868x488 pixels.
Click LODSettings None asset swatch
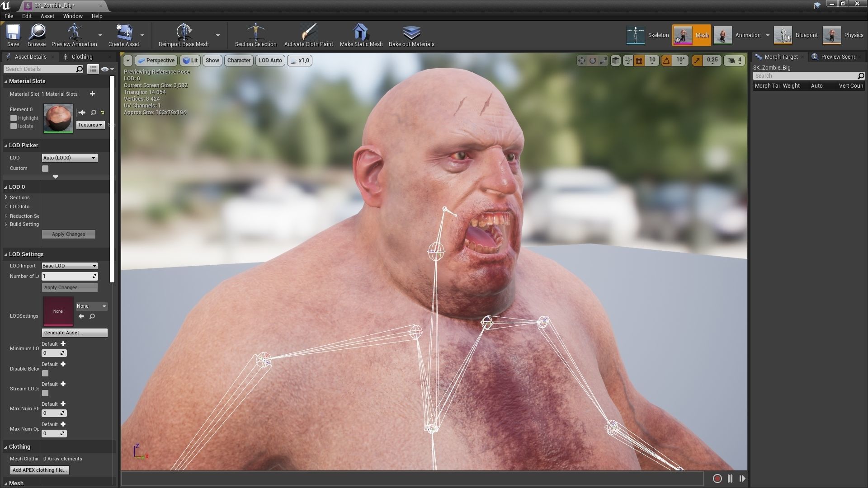(x=58, y=311)
